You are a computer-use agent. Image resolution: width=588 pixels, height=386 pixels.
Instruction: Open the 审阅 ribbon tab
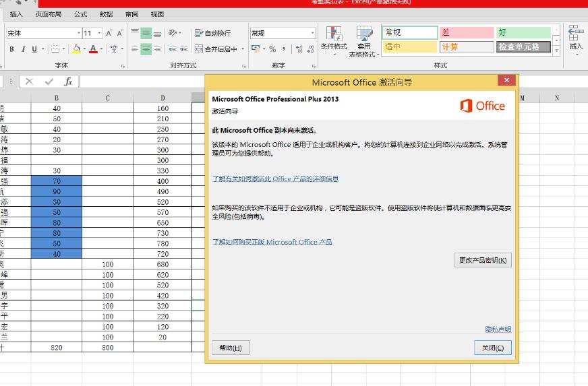click(x=131, y=14)
